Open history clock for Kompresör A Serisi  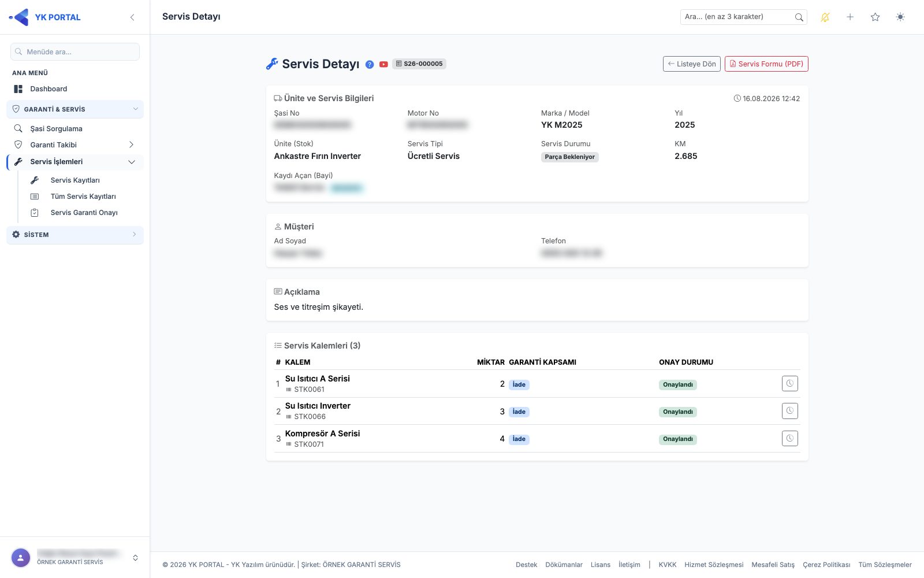tap(789, 438)
